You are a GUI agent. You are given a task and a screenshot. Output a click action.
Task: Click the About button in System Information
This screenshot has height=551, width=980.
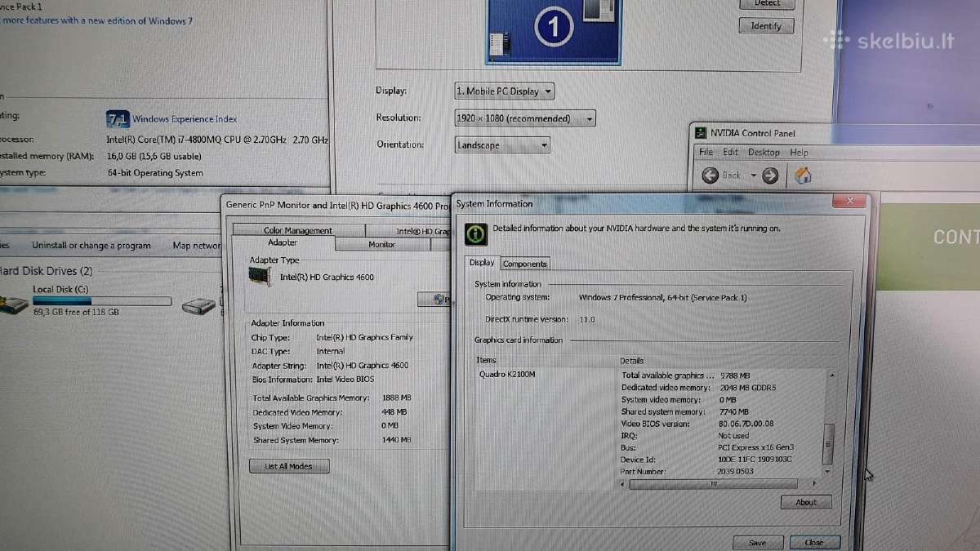(805, 502)
